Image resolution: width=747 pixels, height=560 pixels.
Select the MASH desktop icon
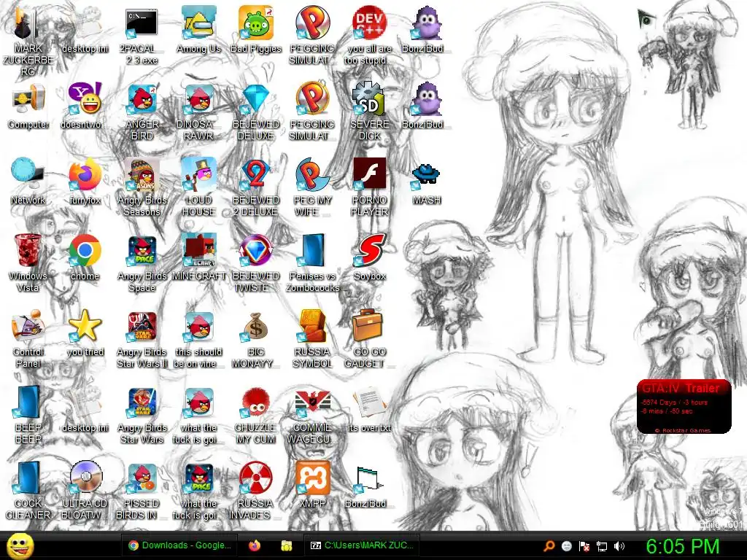425,175
